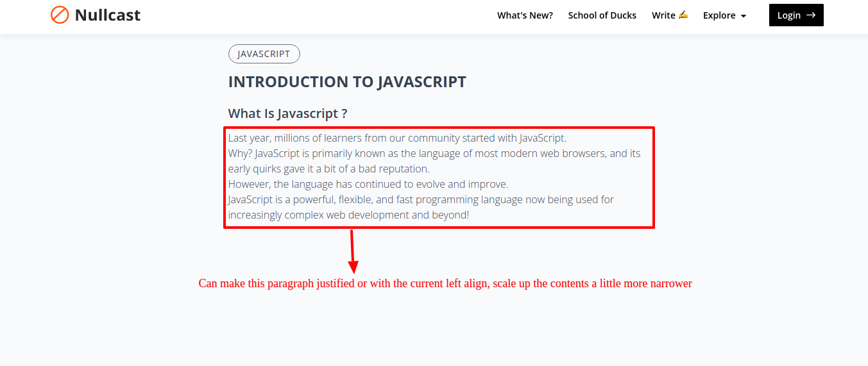Image resolution: width=868 pixels, height=366 pixels.
Task: Click the What Is Javascript ? subheading
Action: point(288,113)
